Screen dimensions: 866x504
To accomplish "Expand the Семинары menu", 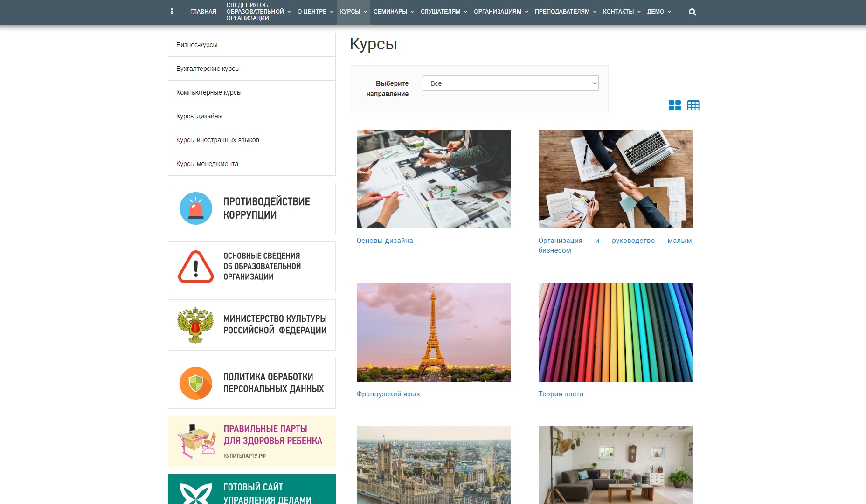I will pyautogui.click(x=393, y=12).
